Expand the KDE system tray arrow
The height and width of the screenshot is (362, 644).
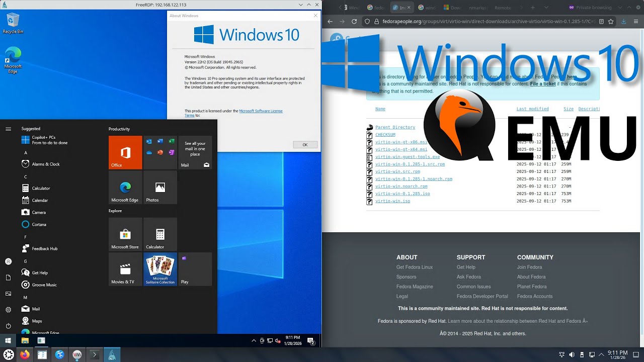click(x=601, y=354)
